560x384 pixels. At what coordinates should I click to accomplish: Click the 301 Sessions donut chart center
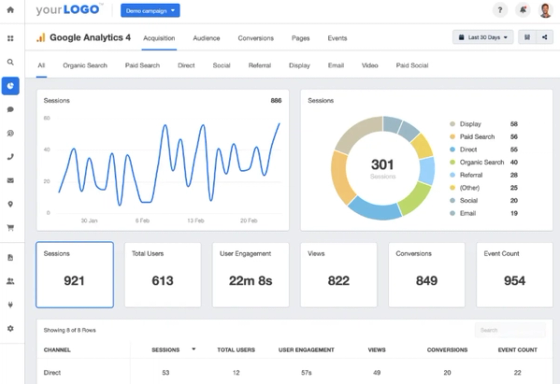coord(382,168)
